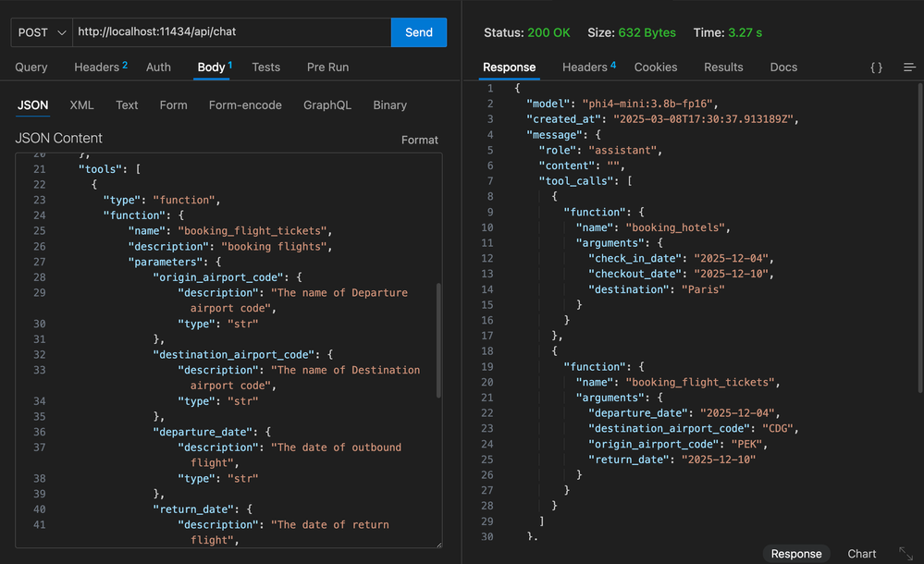The width and height of the screenshot is (924, 564).
Task: Click the Format button for JSON content
Action: 419,140
